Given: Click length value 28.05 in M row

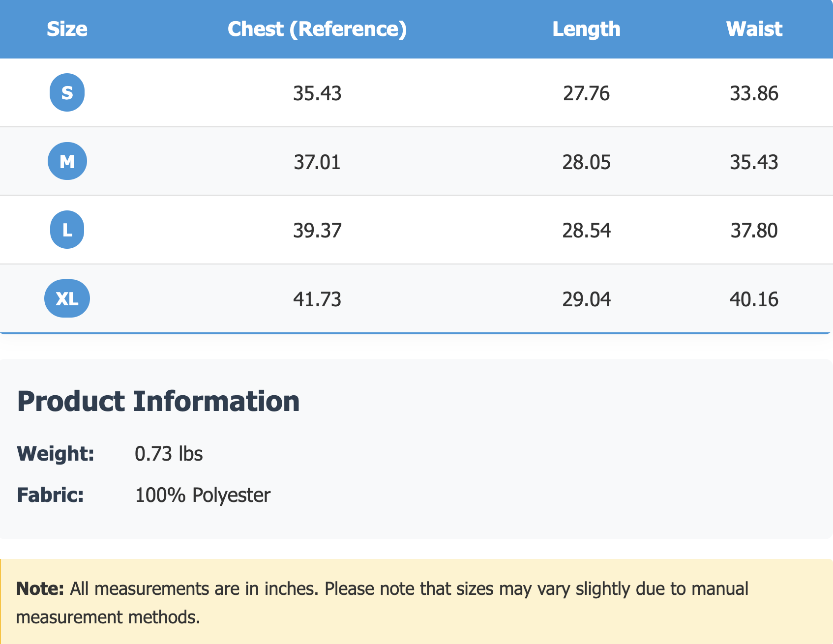Looking at the screenshot, I should tap(586, 162).
